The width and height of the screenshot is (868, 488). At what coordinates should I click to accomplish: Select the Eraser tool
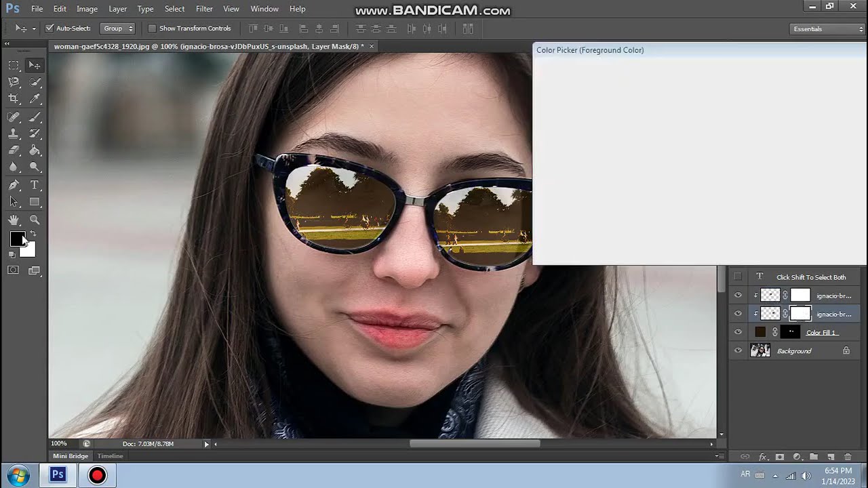14,150
